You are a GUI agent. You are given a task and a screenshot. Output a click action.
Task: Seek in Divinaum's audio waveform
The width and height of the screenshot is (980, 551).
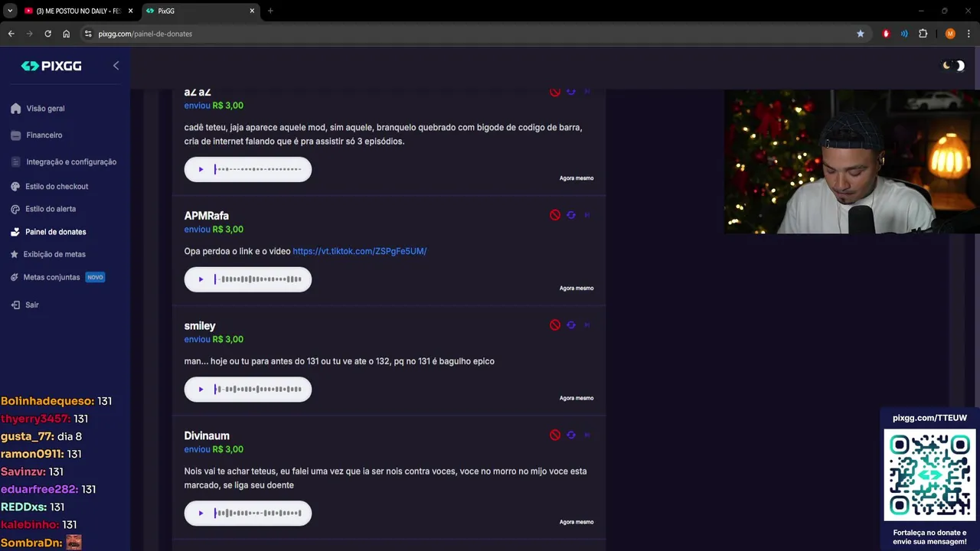tap(258, 514)
